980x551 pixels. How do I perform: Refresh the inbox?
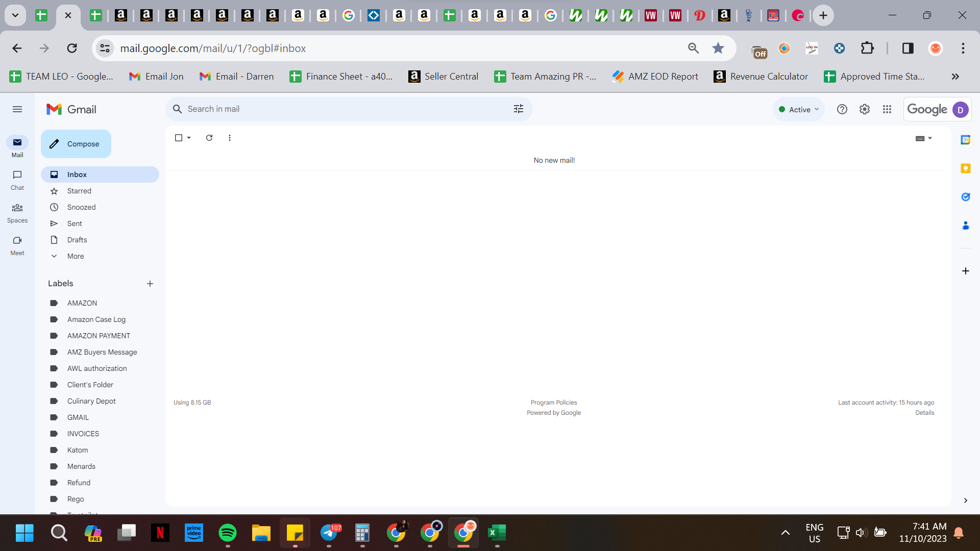pyautogui.click(x=209, y=138)
